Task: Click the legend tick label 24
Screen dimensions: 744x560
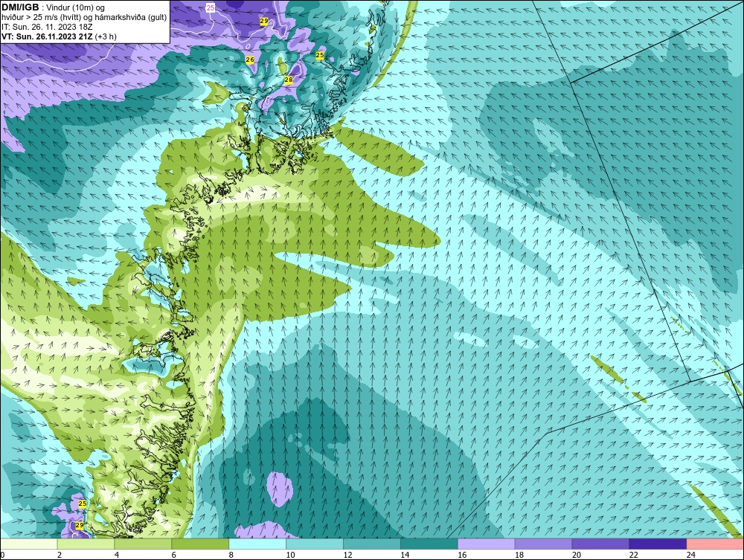Action: 691,555
